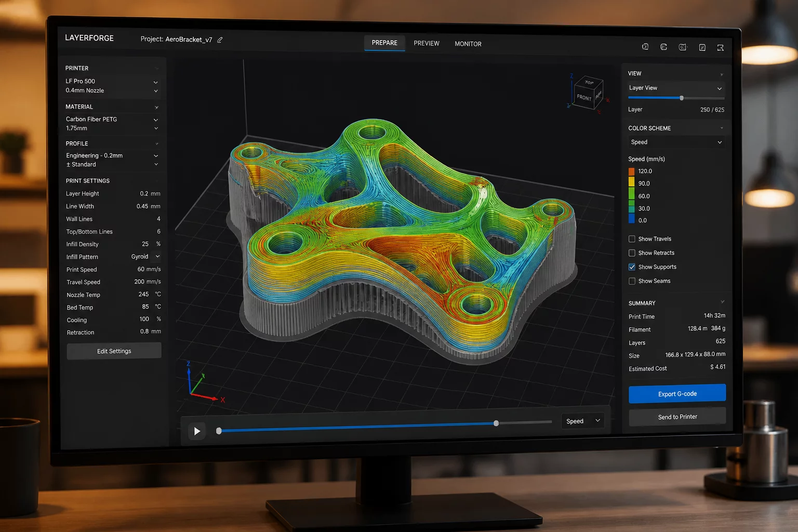Click the Travel Speed value 200 mm/s
Image resolution: width=798 pixels, height=532 pixels.
click(x=148, y=282)
